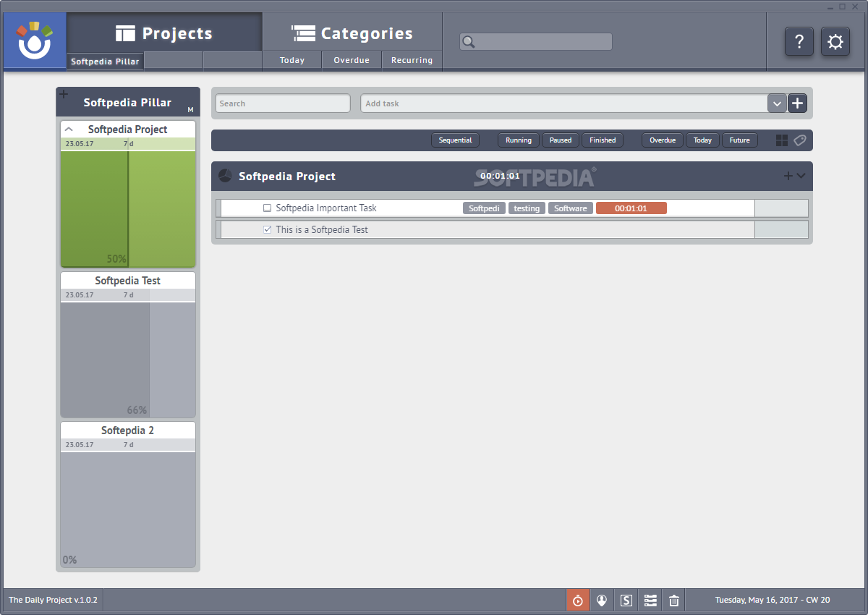Switch to the grid tile view icon
This screenshot has width=868, height=615.
(x=782, y=140)
